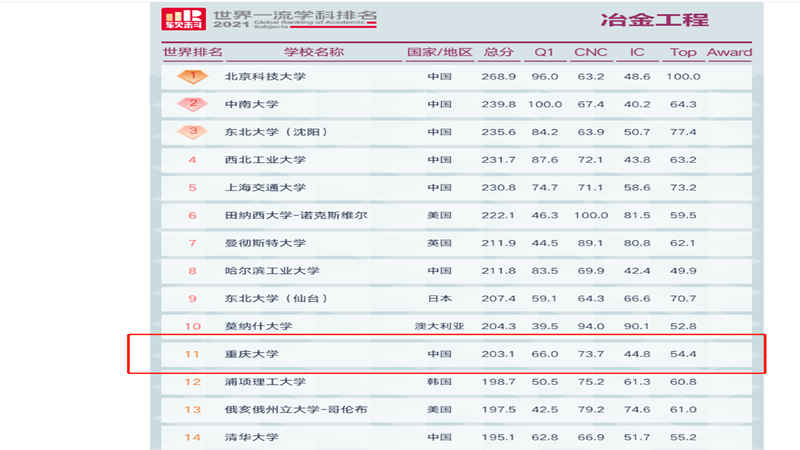Click Top value 70.7
Screen dimensions: 800x450
tap(683, 298)
